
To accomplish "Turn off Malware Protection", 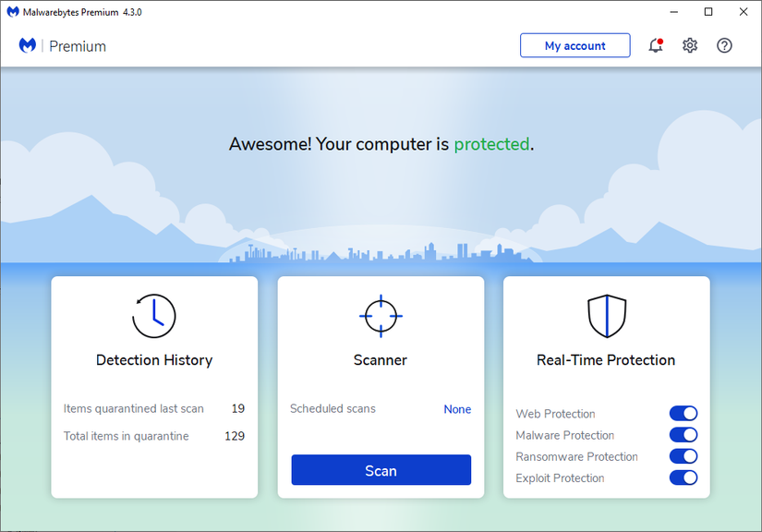I will click(x=683, y=434).
